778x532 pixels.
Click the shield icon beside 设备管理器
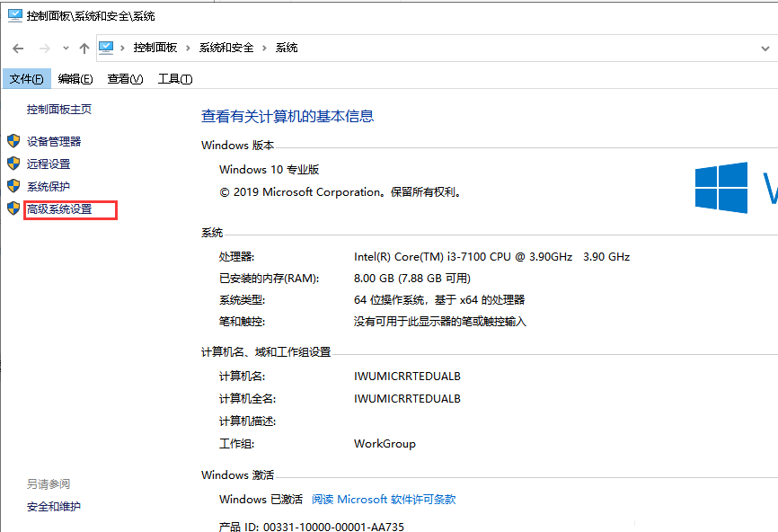pos(13,141)
